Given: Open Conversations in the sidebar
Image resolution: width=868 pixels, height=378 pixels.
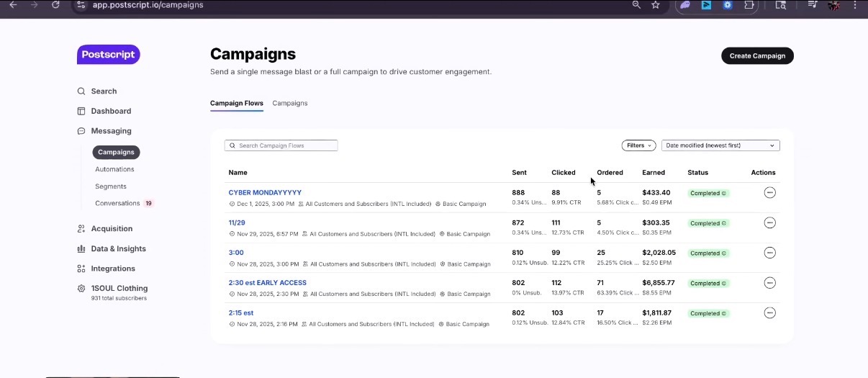Looking at the screenshot, I should tap(117, 203).
